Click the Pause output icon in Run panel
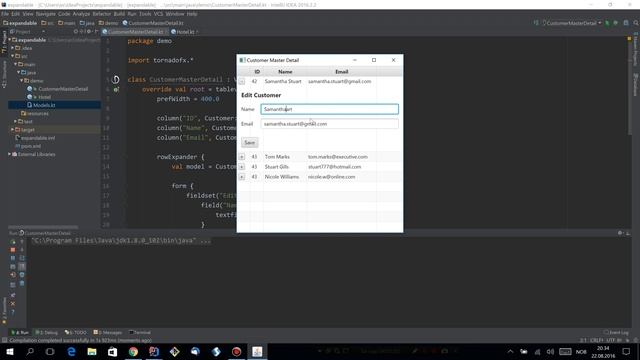This screenshot has width=640, height=360. (13, 258)
